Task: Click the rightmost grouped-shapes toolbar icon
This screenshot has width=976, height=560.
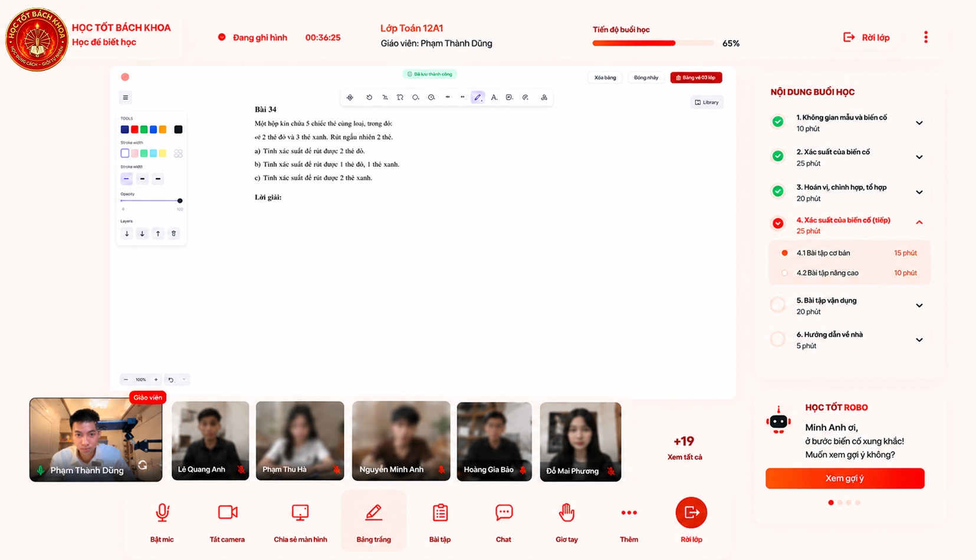Action: coord(544,97)
